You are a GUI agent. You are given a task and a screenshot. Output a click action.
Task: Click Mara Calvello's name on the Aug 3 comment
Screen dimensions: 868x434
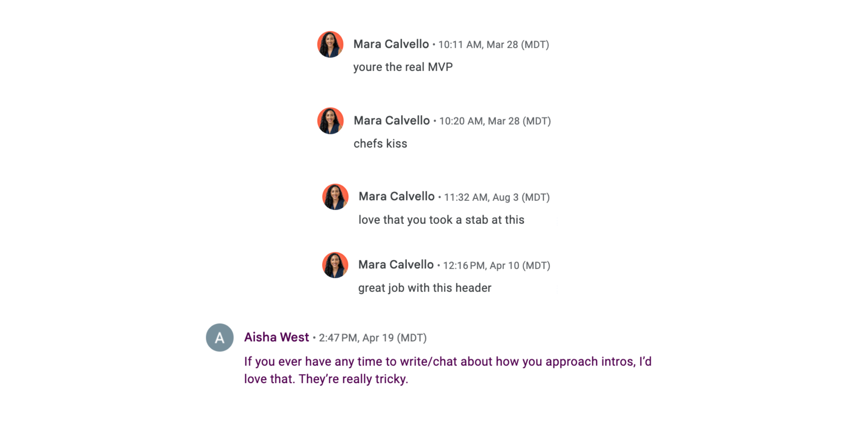pos(396,197)
